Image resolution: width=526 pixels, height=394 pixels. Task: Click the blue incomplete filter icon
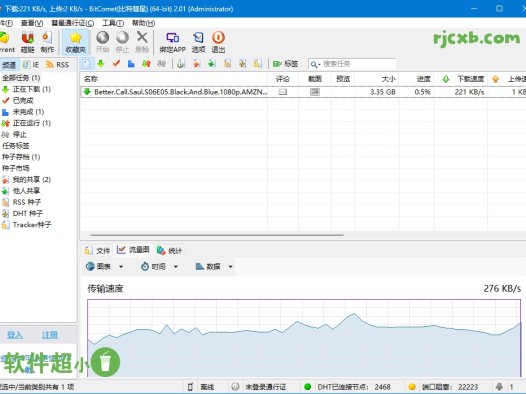pyautogui.click(x=131, y=64)
